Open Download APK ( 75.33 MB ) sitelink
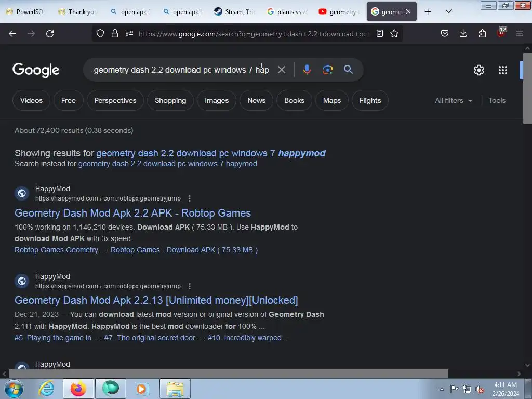 [212, 250]
